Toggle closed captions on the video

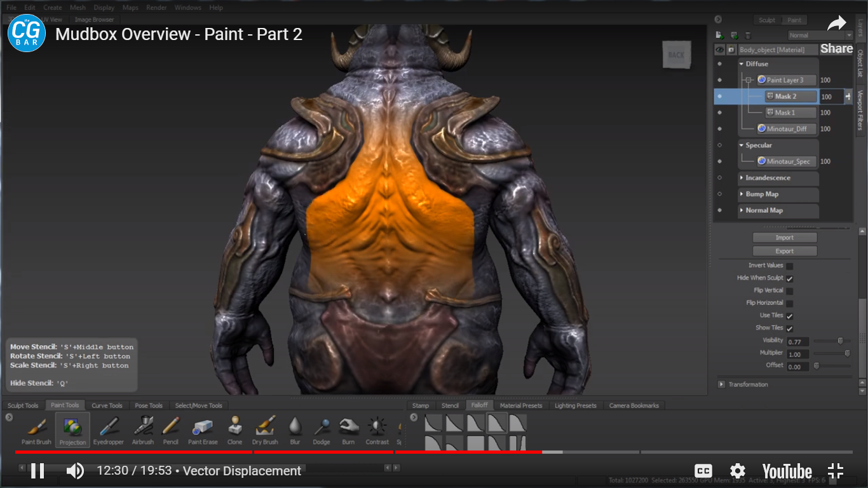coord(703,471)
